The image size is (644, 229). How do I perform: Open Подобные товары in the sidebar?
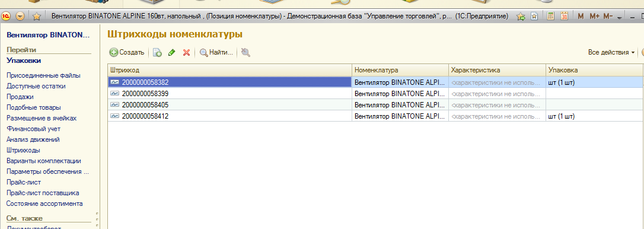(x=34, y=108)
